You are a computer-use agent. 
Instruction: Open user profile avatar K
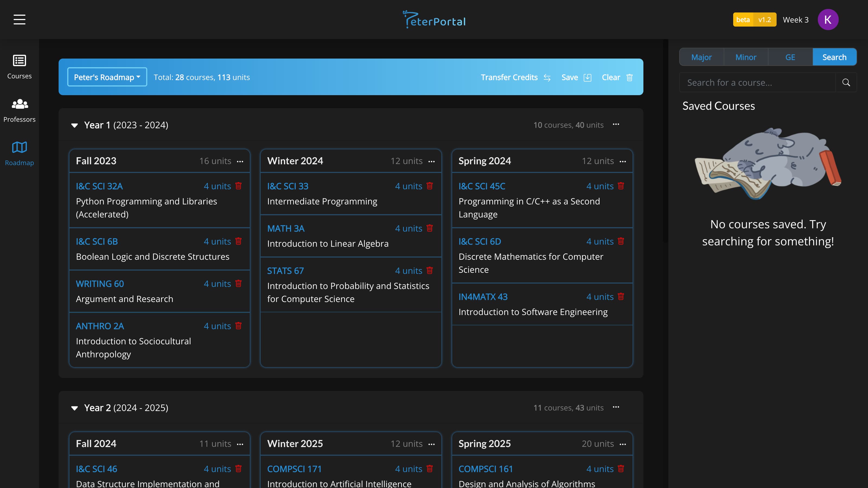(828, 20)
